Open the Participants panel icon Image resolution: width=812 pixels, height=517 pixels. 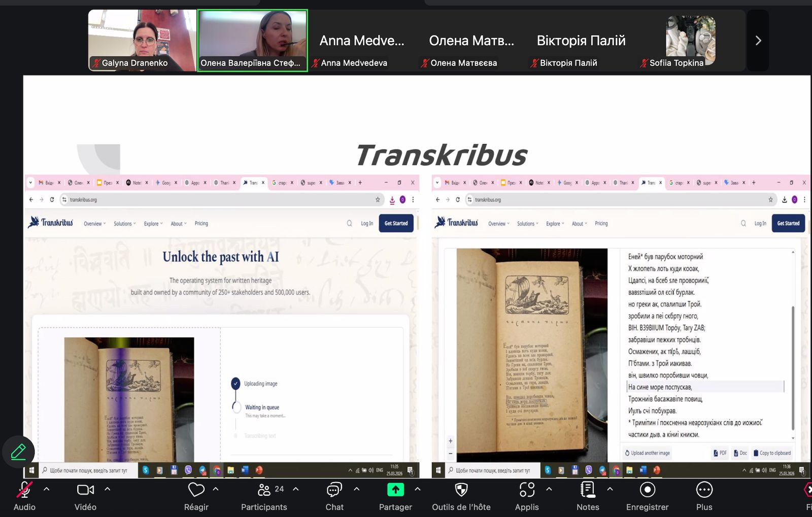(264, 490)
